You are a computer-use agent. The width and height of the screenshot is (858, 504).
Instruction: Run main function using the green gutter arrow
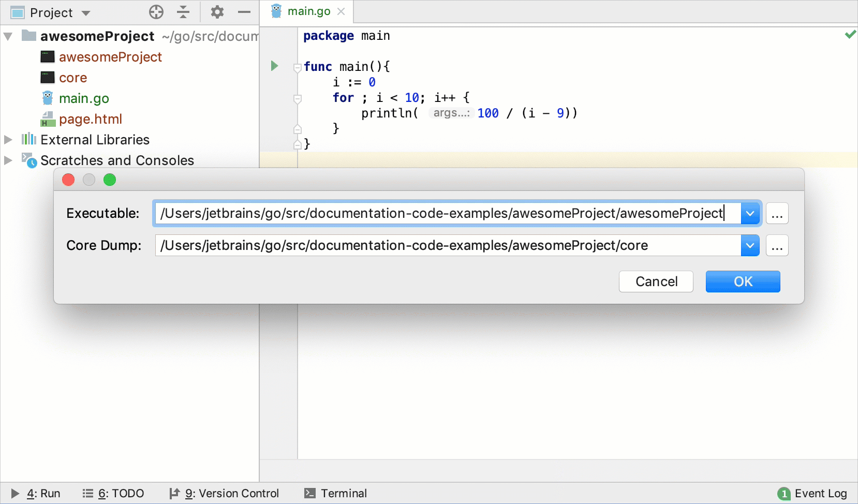[274, 66]
